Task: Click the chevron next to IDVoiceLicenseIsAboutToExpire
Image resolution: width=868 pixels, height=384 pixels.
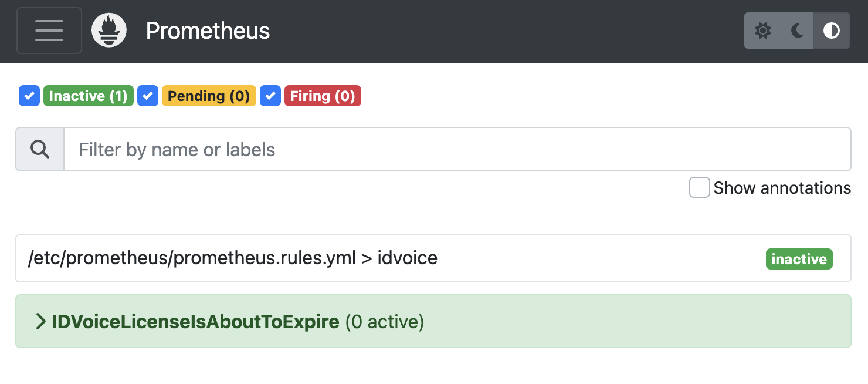Action: tap(41, 321)
